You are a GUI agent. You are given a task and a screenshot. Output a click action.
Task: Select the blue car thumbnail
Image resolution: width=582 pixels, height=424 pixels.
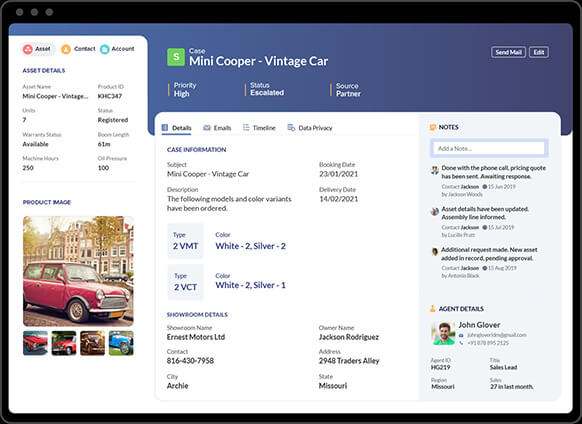(x=121, y=343)
